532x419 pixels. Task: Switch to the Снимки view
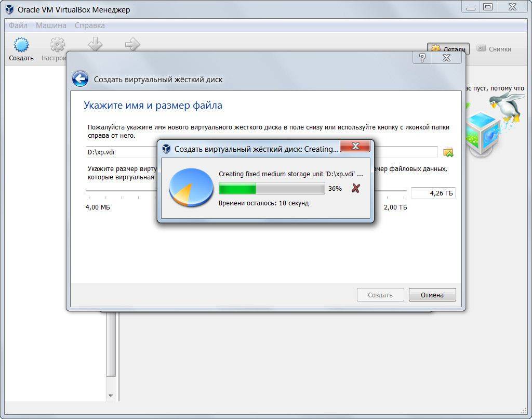[x=494, y=49]
